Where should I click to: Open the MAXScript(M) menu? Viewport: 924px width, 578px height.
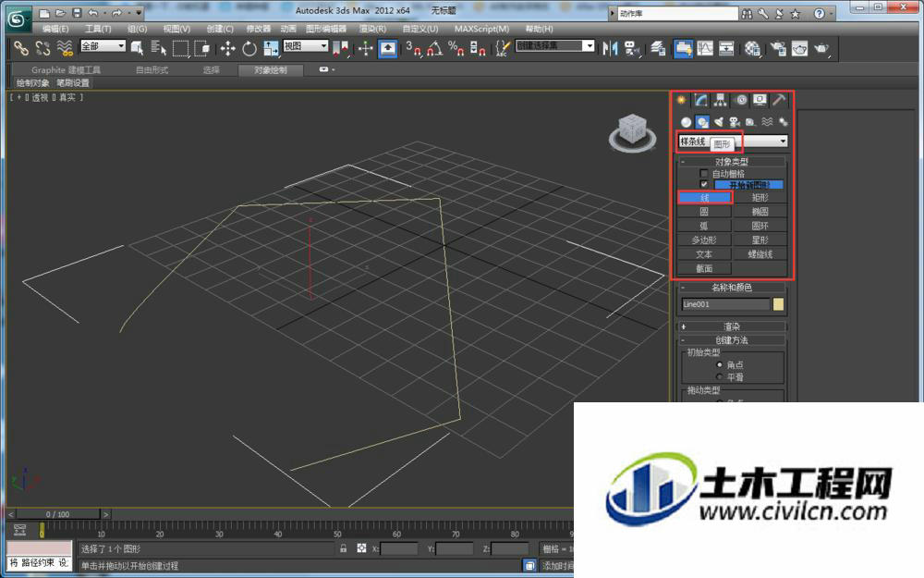[481, 29]
